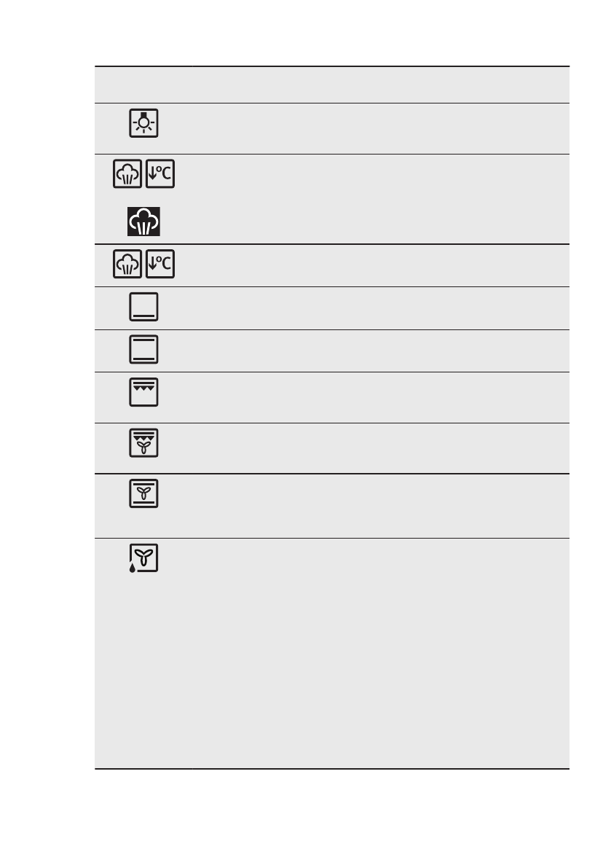Click the chef hat icon directly above the bottom heat icon
Viewport: 611px width, 868px height.
pos(128,264)
